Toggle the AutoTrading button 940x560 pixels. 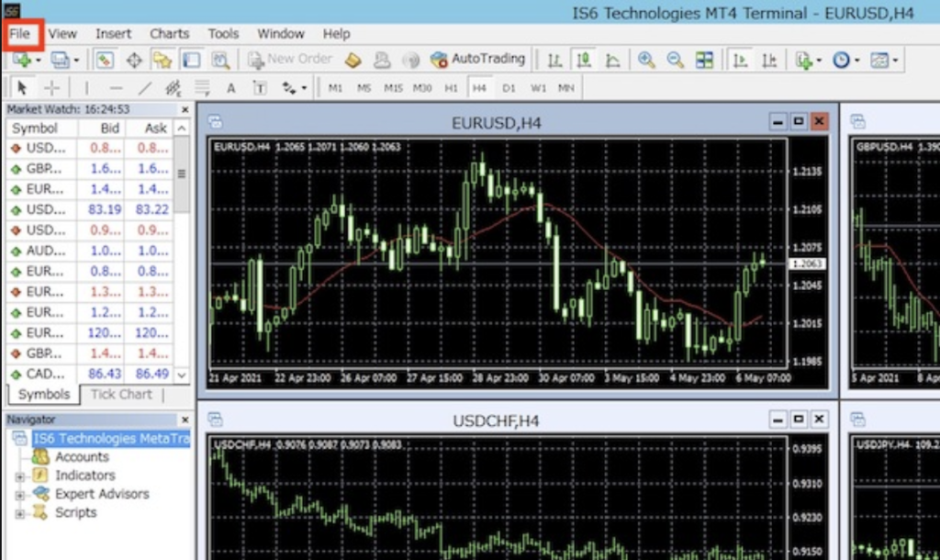477,60
